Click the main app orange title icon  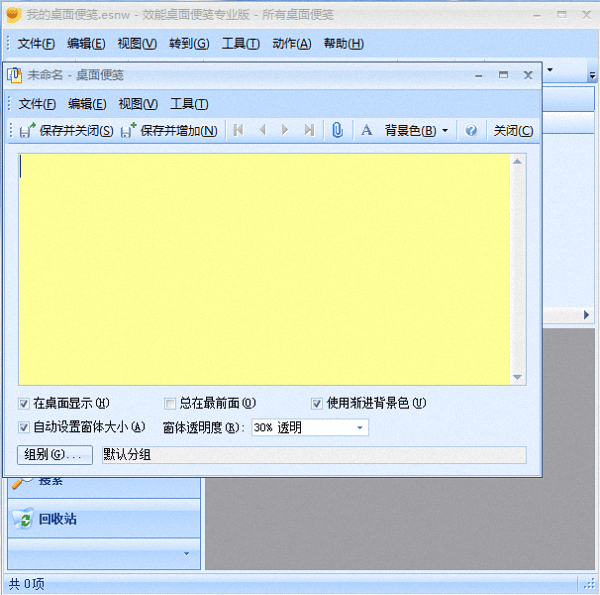[x=13, y=15]
